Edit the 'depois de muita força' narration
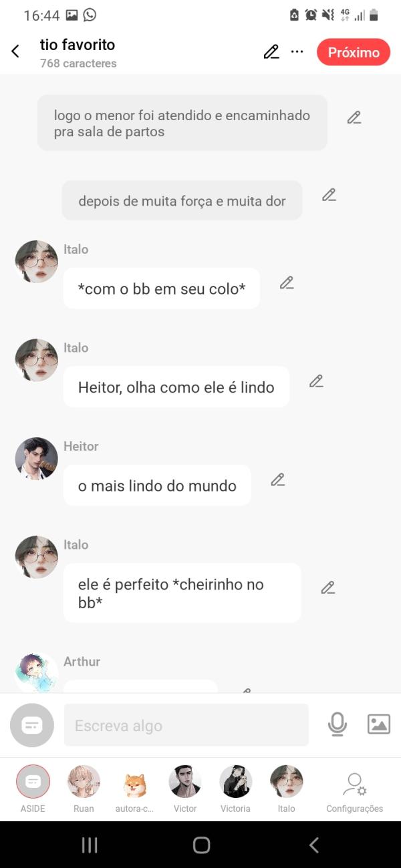The image size is (401, 868). point(328,195)
